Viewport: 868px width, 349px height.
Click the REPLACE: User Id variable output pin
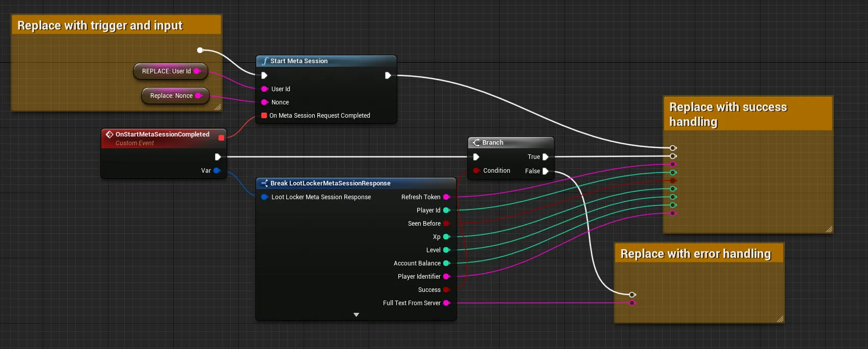click(x=198, y=71)
